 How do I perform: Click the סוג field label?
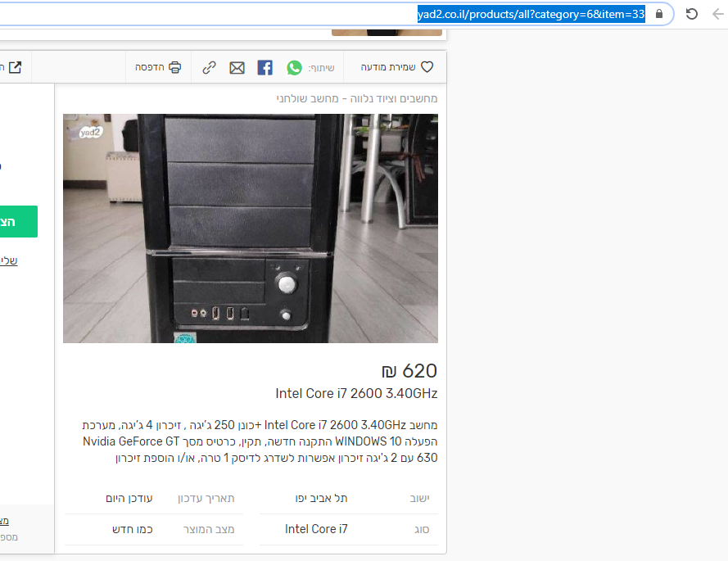click(x=422, y=529)
